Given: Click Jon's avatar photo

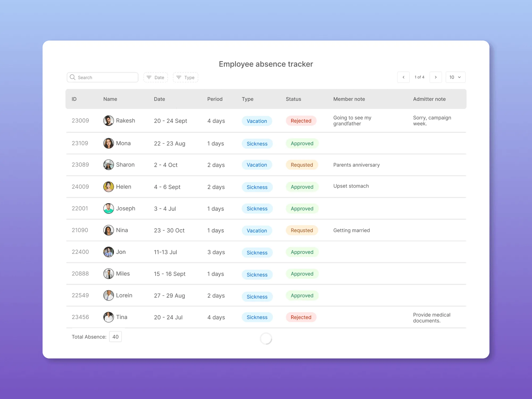Looking at the screenshot, I should click(x=109, y=252).
